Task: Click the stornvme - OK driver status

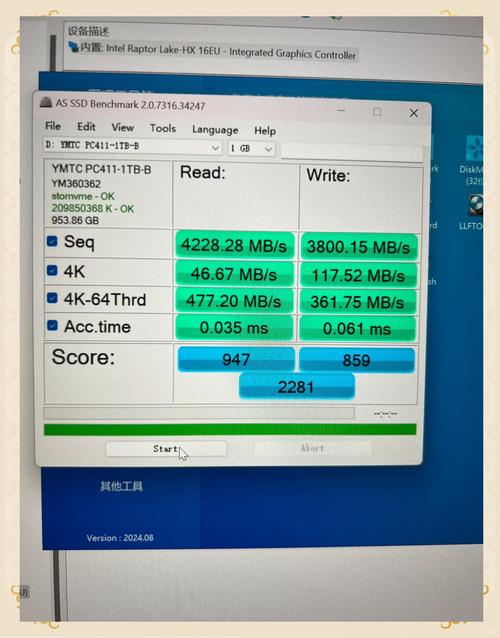Action: [x=83, y=197]
